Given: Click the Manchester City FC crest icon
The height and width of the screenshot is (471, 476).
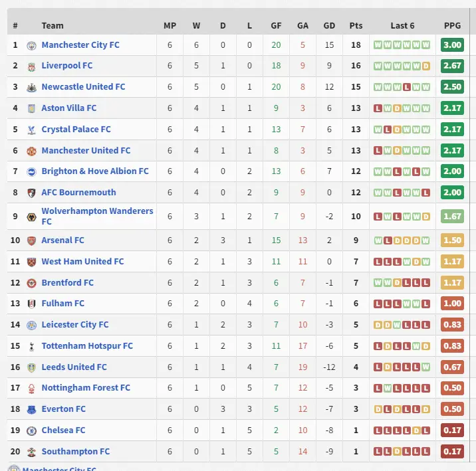Looking at the screenshot, I should (x=31, y=45).
